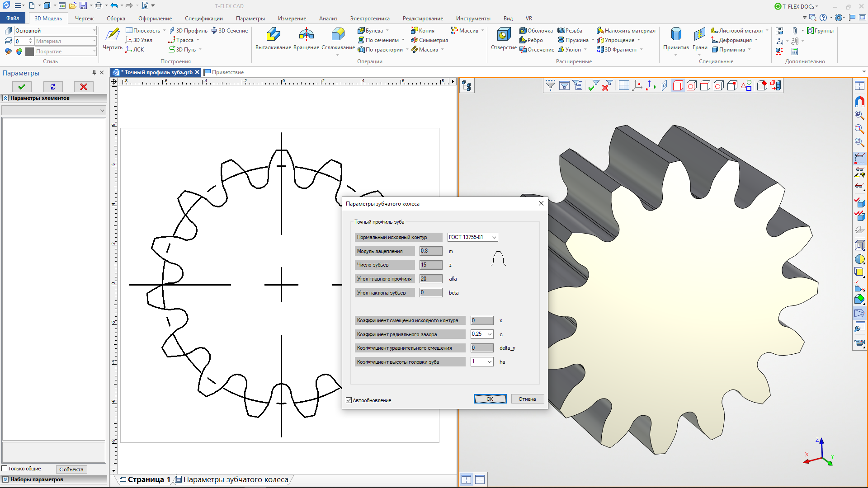Open the Отверстие hole tool
Screen dimensions: 868x488
(503, 35)
